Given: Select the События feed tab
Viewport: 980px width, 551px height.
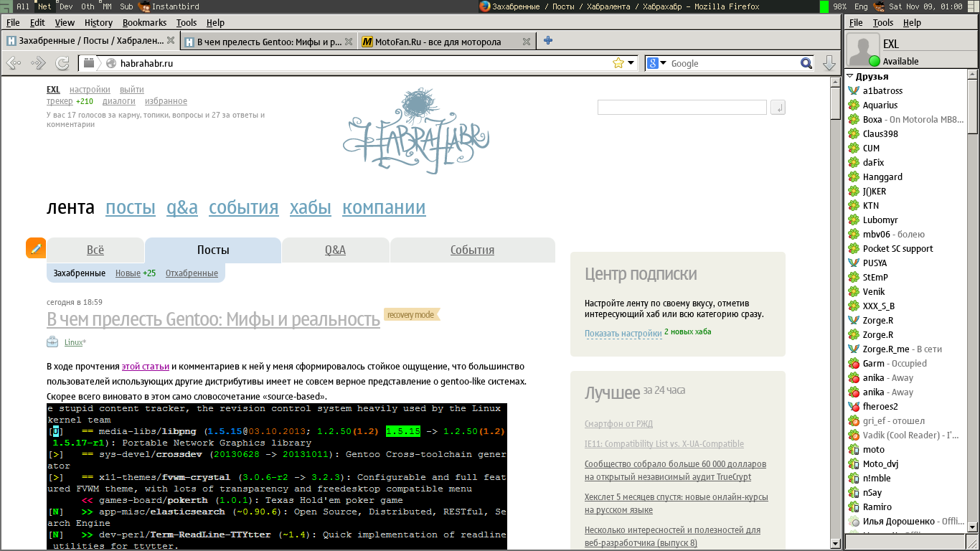Looking at the screenshot, I should [x=472, y=250].
